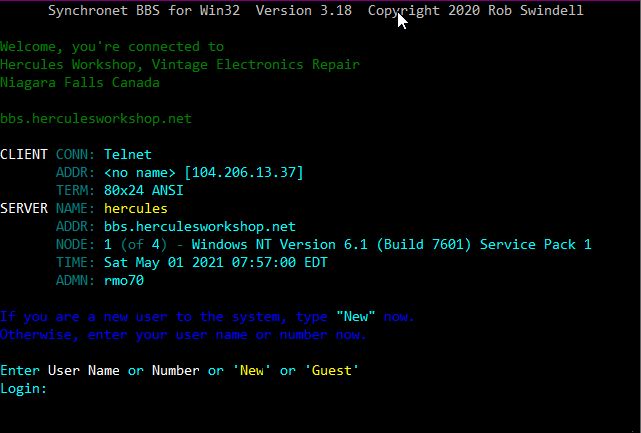Click the yellow 'hercules' server name

click(136, 209)
